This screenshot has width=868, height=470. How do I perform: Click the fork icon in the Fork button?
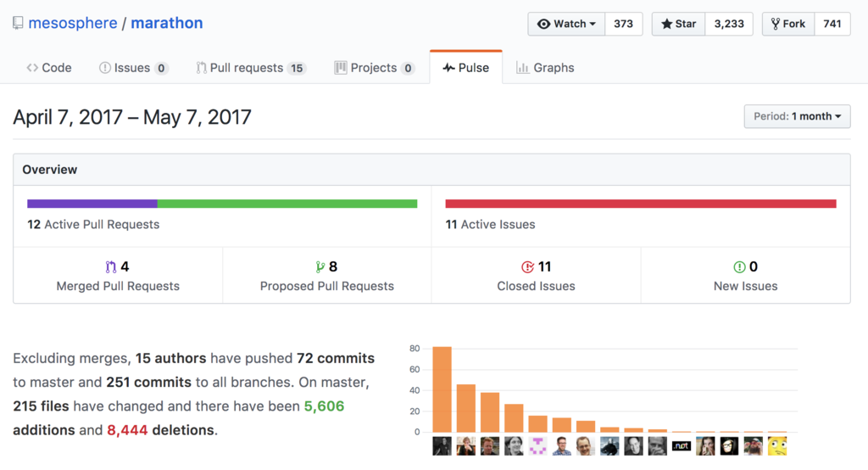[x=775, y=24]
